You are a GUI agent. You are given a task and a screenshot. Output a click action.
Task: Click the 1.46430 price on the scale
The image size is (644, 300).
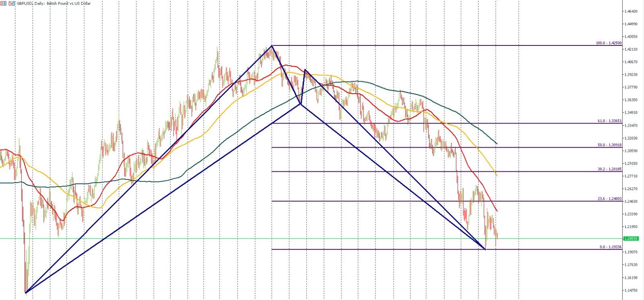point(631,11)
